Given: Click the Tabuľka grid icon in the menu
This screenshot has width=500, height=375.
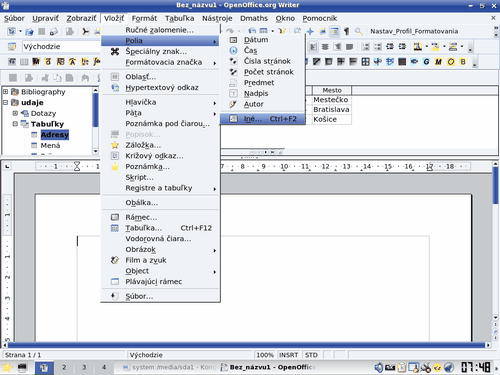Looking at the screenshot, I should tap(115, 228).
